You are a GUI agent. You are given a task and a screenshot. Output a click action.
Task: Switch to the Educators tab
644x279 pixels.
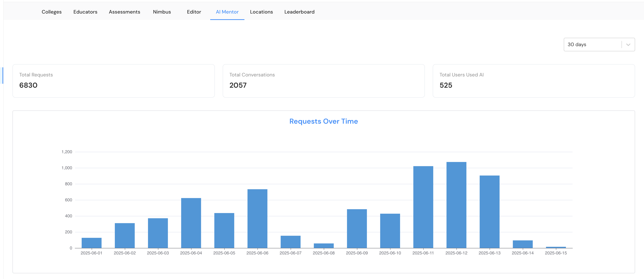pyautogui.click(x=85, y=12)
